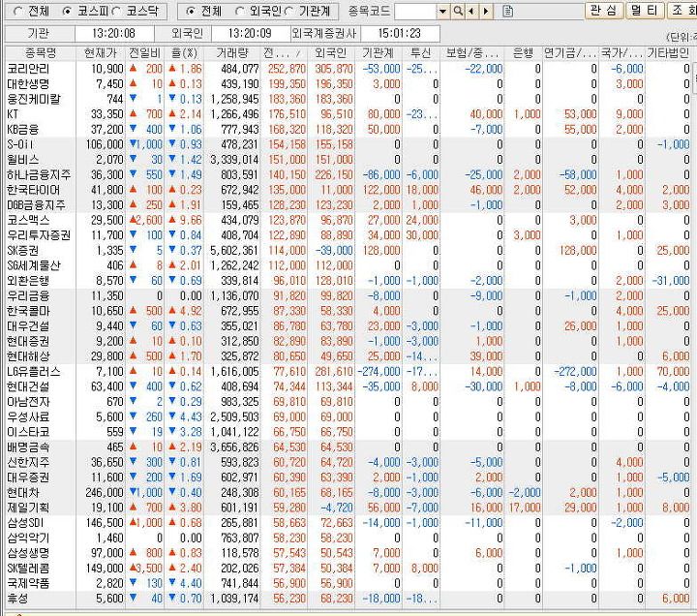Select the 코스맥스 stock row name
Screen dimensions: 697x616
tap(28, 220)
